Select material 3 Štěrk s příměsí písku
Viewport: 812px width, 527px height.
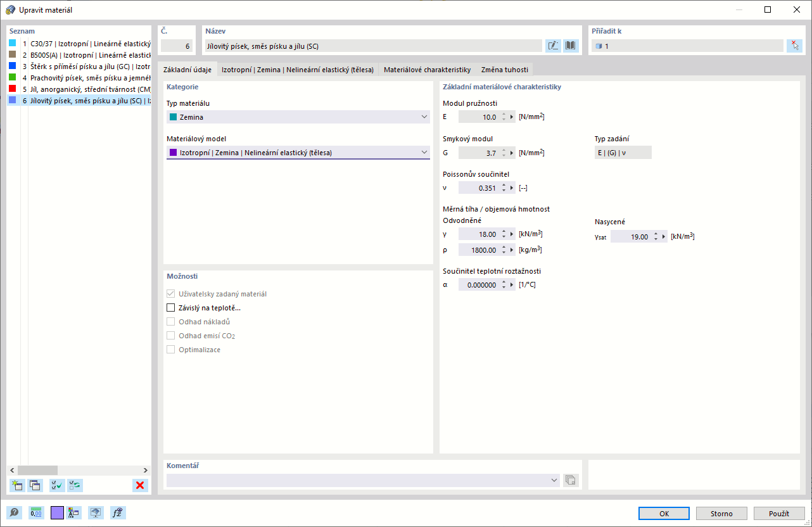point(79,67)
